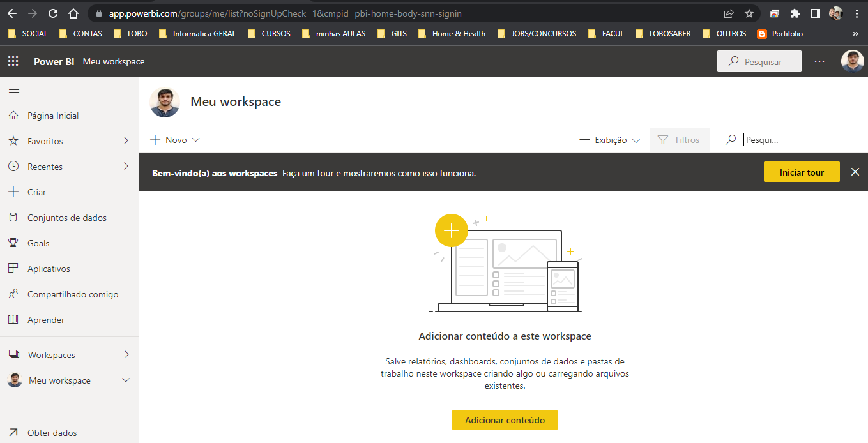Toggle the navigation pane with the hamburger icon
This screenshot has width=868, height=443.
[13, 89]
